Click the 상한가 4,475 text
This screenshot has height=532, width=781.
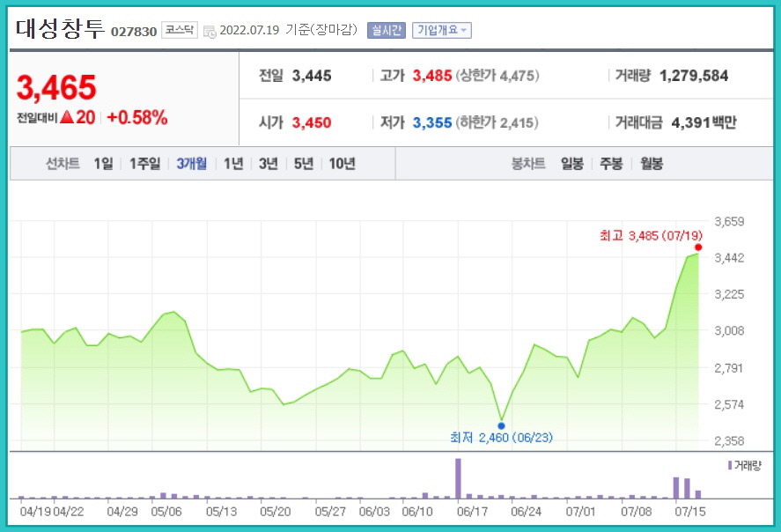pos(497,76)
